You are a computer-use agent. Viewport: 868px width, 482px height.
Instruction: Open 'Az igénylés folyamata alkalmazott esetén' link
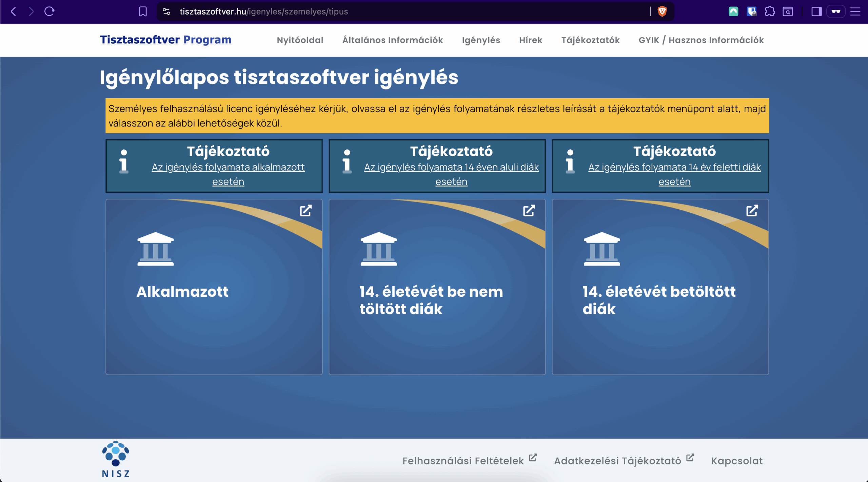pos(228,174)
